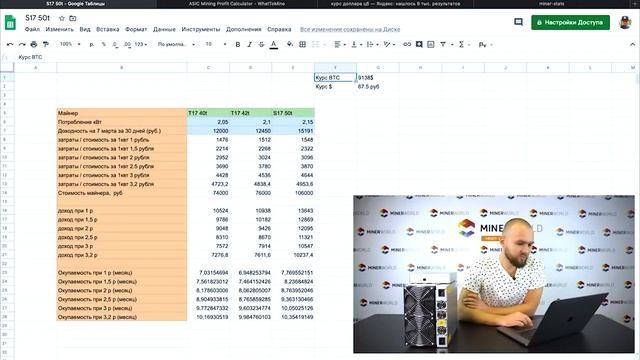Screen dimensions: 640x360
Task: Go to Google Sheets home icon
Action: click(10, 22)
